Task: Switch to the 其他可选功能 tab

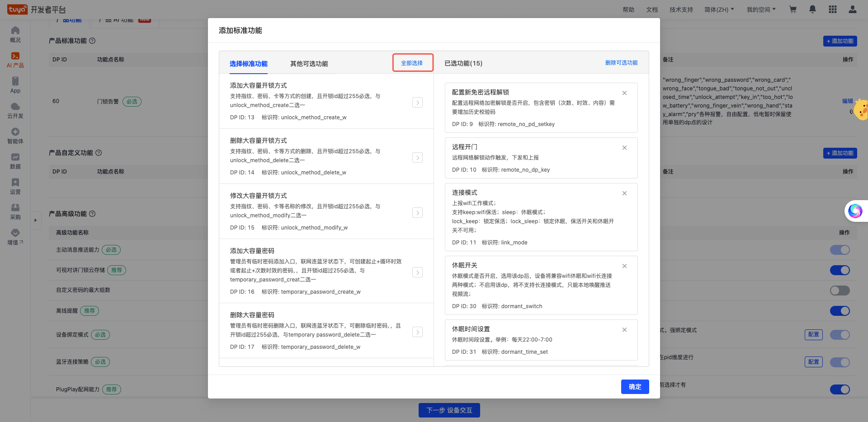Action: pos(309,64)
